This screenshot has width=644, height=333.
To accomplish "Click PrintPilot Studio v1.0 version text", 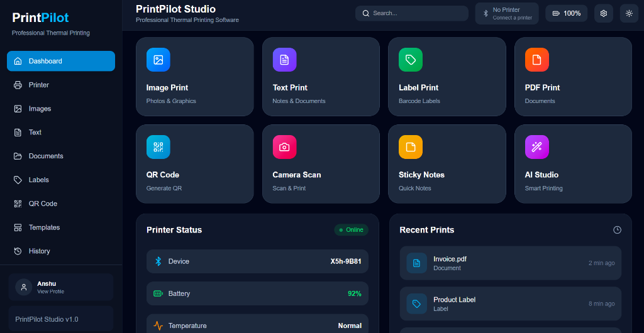I will coord(47,319).
